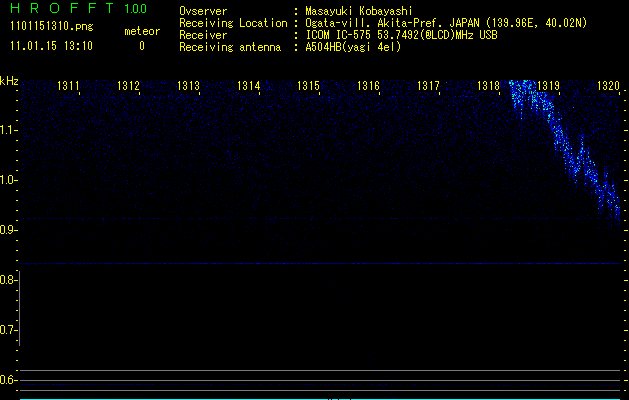Click the meteor count label
629x400 pixels.
(x=142, y=31)
